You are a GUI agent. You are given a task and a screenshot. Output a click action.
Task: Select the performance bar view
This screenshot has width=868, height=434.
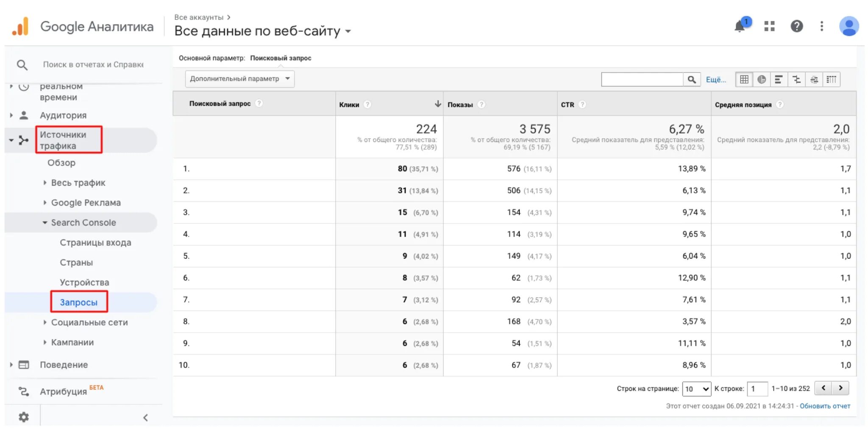click(779, 79)
